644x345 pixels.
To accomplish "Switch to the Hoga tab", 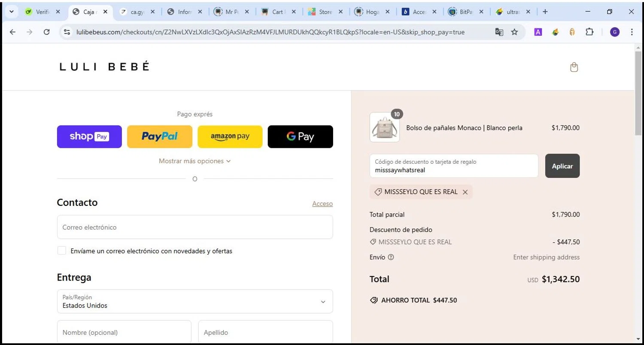I will (x=372, y=12).
